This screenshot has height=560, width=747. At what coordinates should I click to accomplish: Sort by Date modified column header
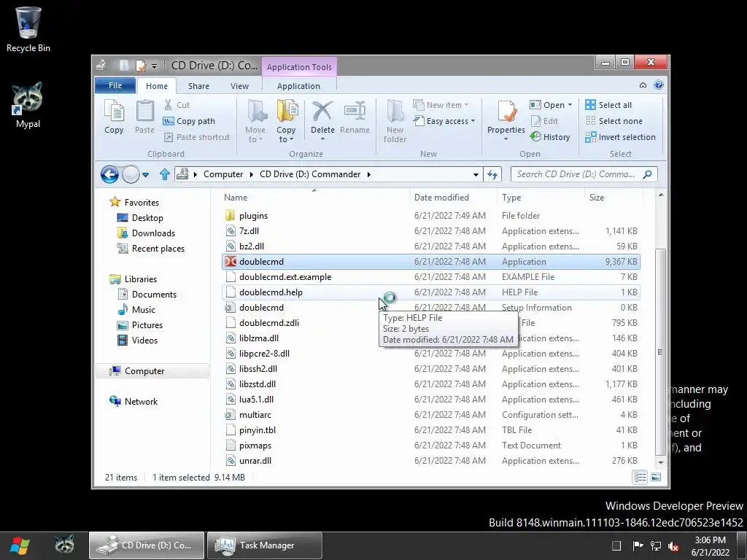pos(452,197)
